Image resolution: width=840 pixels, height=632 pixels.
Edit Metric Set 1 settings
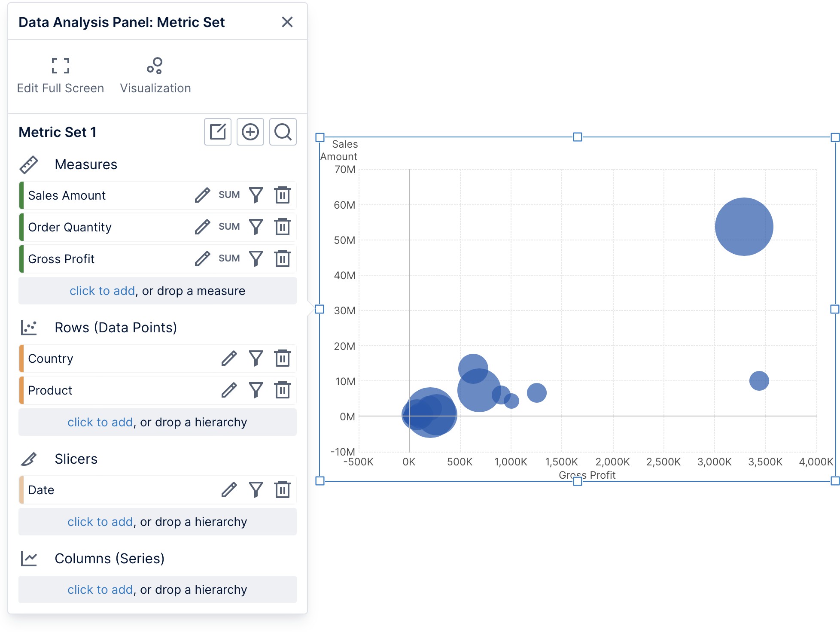[x=217, y=132]
